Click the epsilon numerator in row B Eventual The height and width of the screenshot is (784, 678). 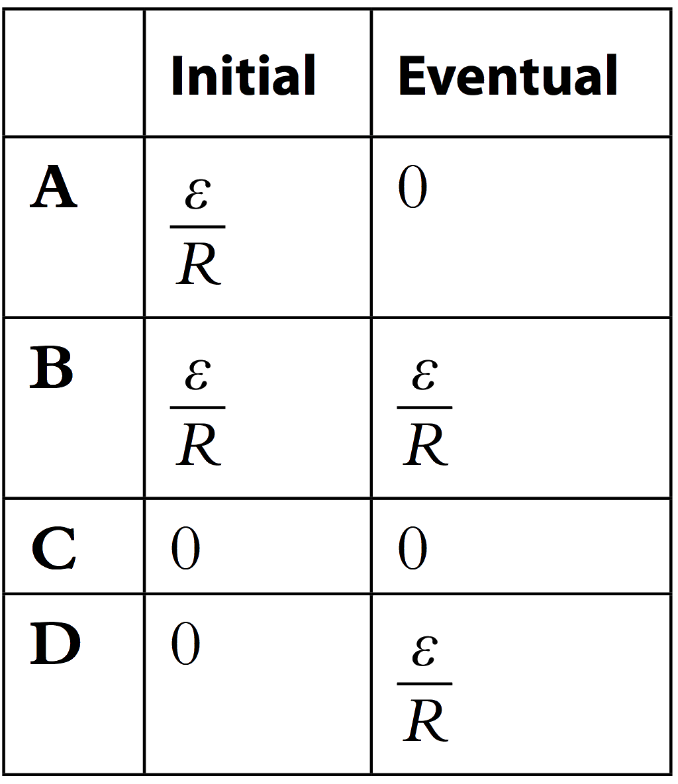[x=424, y=375]
